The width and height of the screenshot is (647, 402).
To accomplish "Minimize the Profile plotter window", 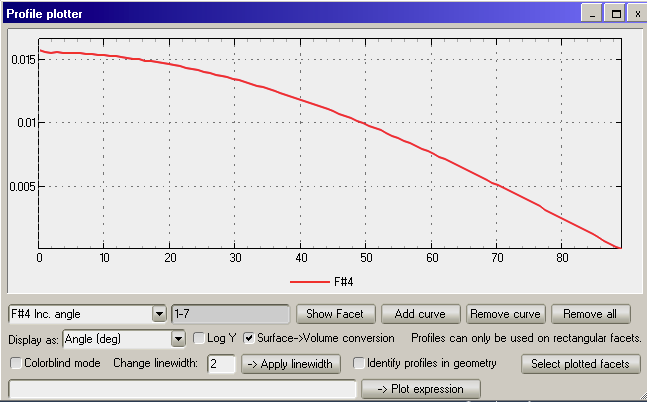I will [595, 13].
